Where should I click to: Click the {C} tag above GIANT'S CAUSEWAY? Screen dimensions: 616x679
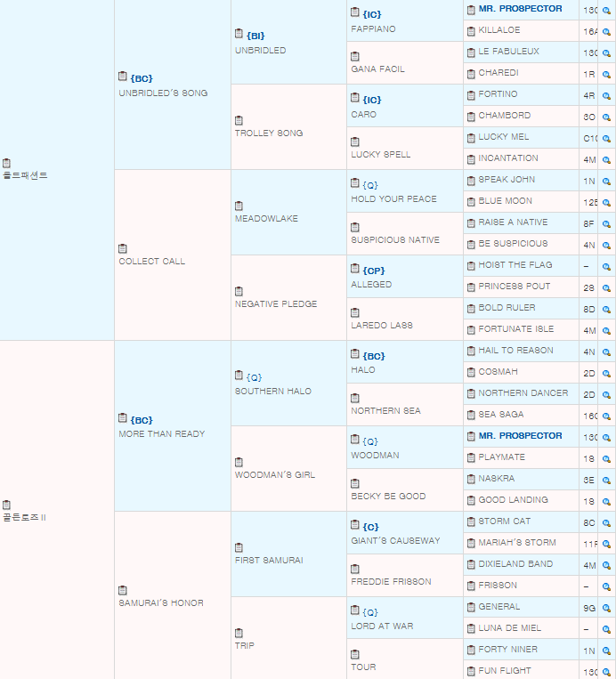tap(370, 527)
